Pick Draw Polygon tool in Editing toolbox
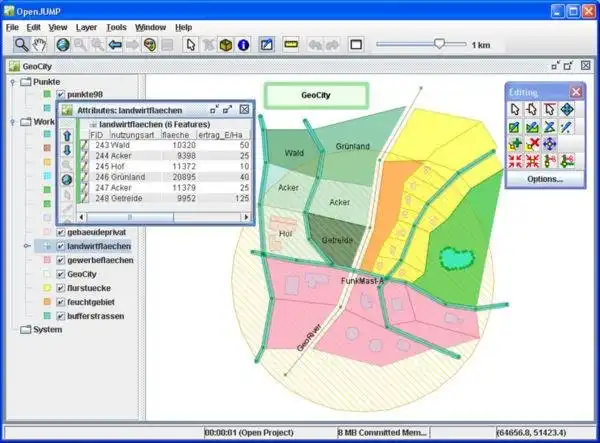 click(x=532, y=127)
